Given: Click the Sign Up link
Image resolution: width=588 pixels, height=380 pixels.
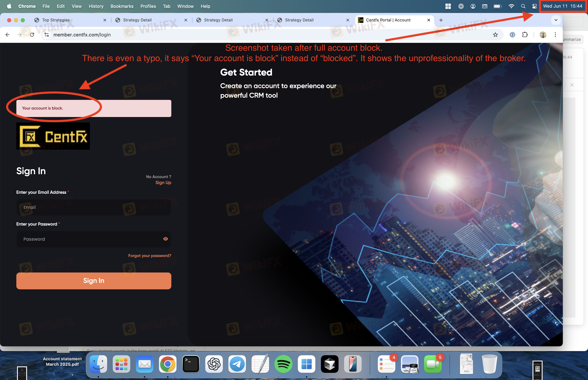Looking at the screenshot, I should click(x=163, y=183).
